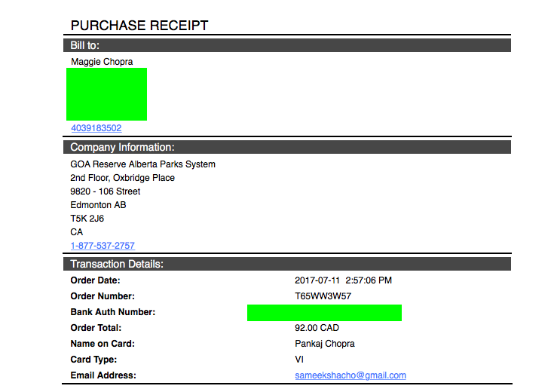This screenshot has width=554, height=392.
Task: Select the order date 2017-07-11 2:57:06 PM
Action: coord(344,280)
